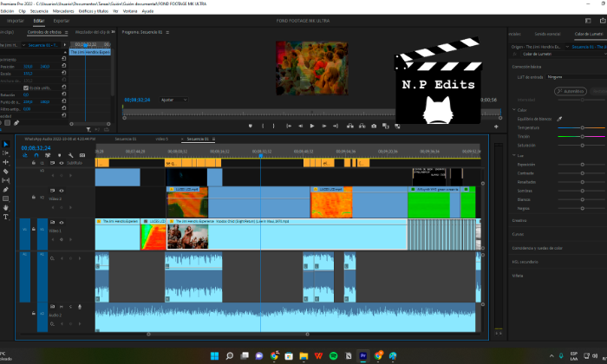This screenshot has height=364, width=607.
Task: Step back one frame
Action: 300,127
